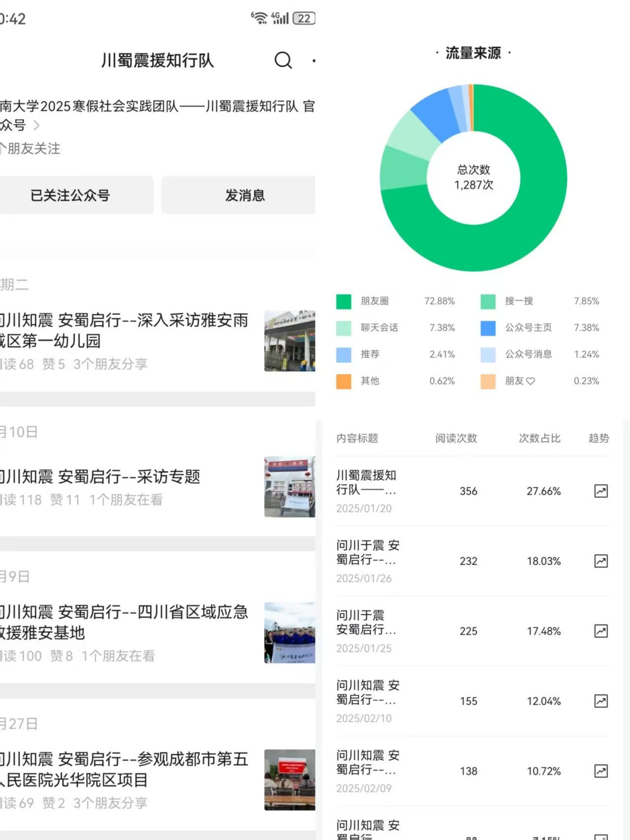Show trend for the 2025/02/10 article
630x840 pixels.
[x=600, y=701]
